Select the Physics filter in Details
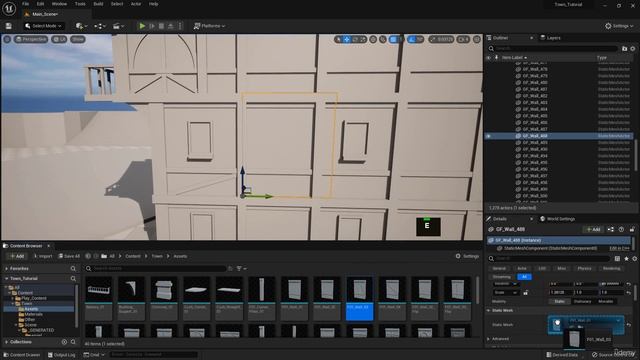Screen dimensions: 640x360 (584, 269)
